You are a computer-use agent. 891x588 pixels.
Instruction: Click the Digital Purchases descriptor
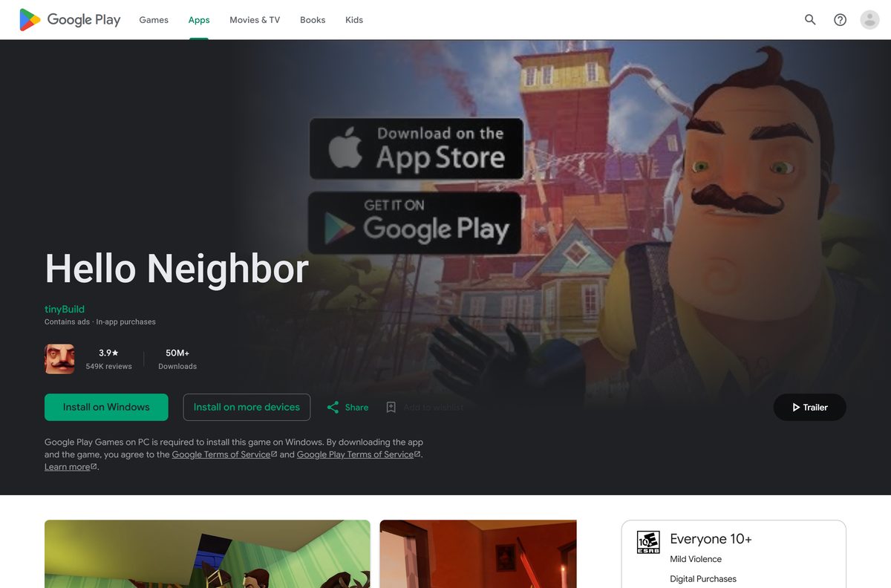[703, 578]
